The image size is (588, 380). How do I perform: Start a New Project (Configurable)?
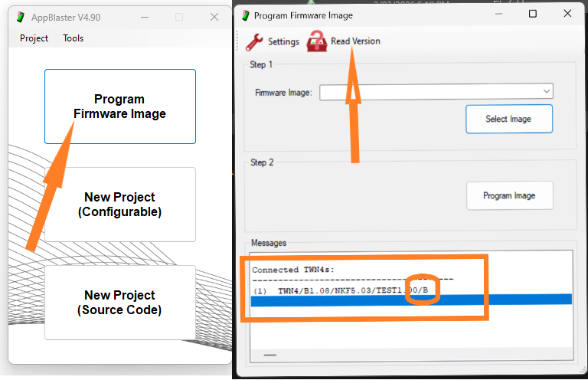(x=120, y=205)
